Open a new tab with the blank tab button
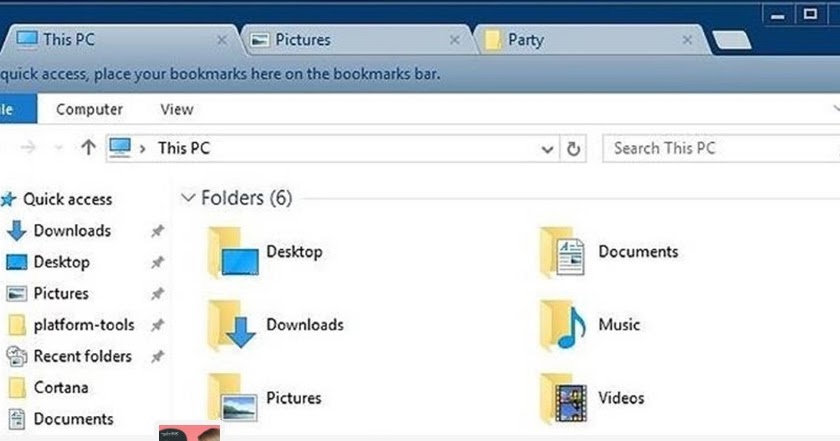This screenshot has height=441, width=840. point(731,40)
